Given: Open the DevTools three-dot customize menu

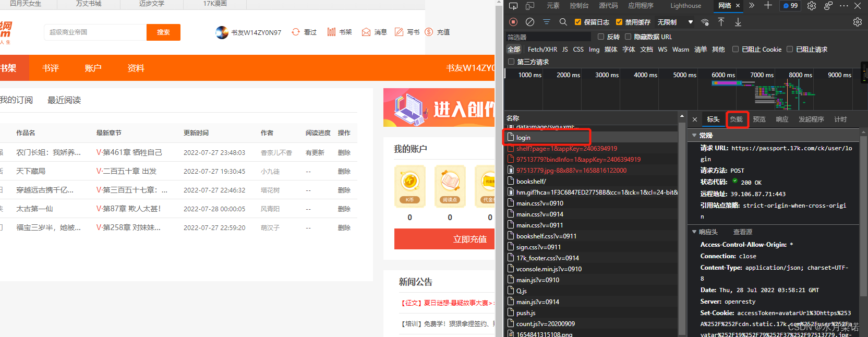Looking at the screenshot, I should pyautogui.click(x=844, y=6).
